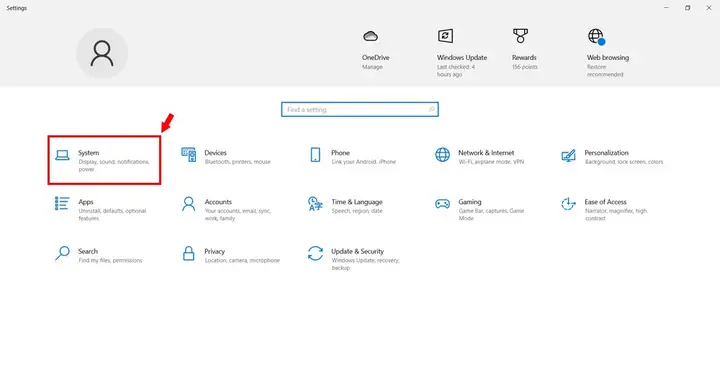Click the Web browsing globe icon

[x=596, y=37]
